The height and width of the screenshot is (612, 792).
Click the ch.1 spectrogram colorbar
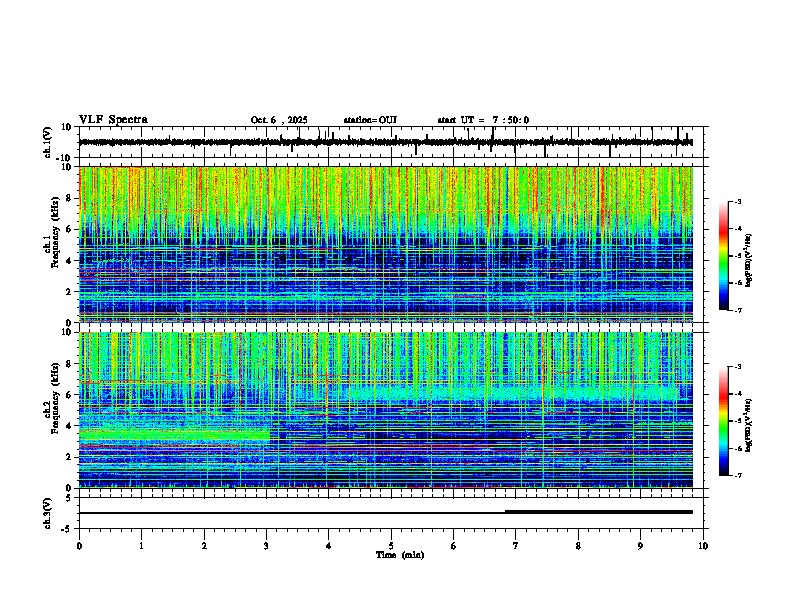(x=723, y=256)
